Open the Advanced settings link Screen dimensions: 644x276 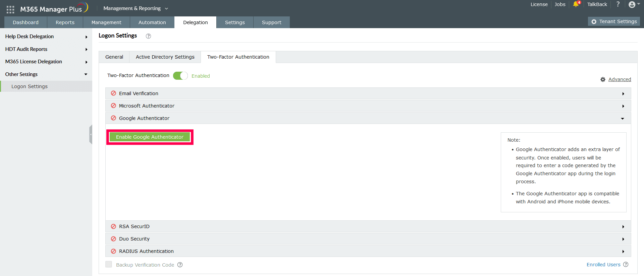(620, 79)
